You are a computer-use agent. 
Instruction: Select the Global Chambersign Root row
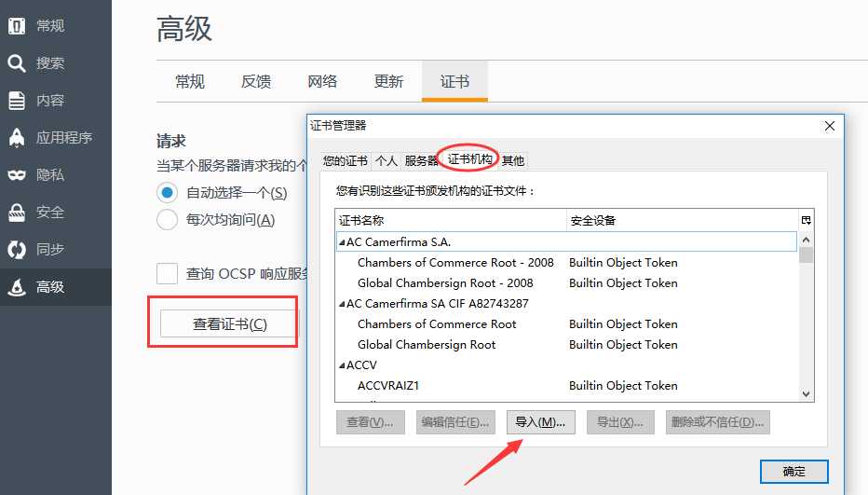click(566, 345)
